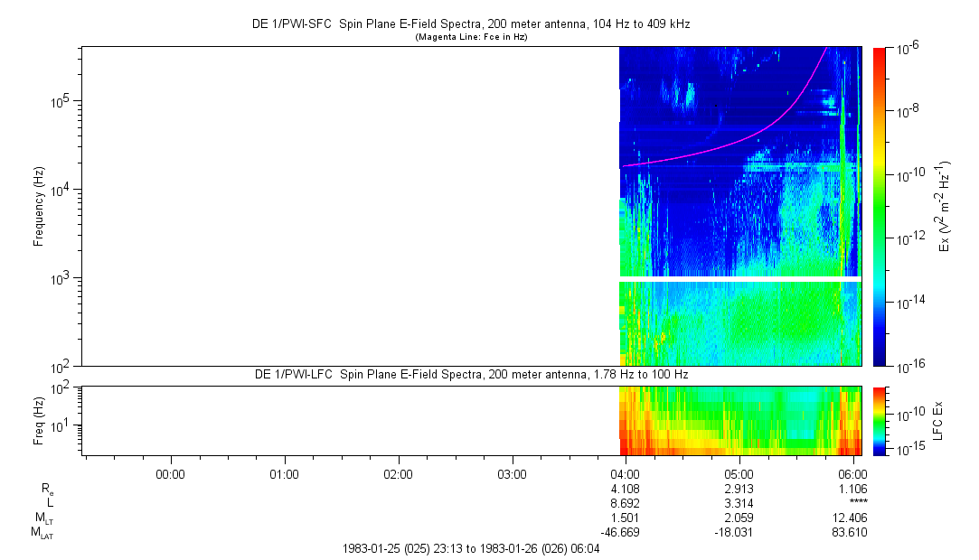This screenshot has height=560, width=979.
Task: Click the white gap band near 1 kHz
Action: click(739, 279)
